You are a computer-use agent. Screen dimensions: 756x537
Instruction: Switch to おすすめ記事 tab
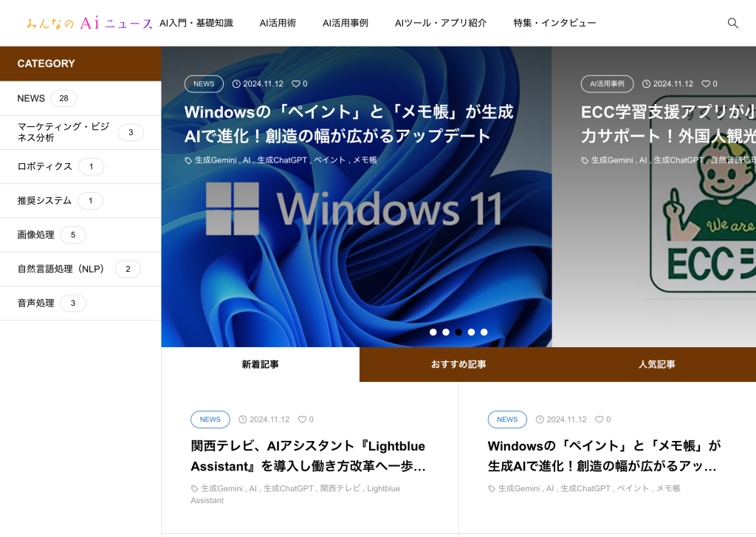point(458,365)
